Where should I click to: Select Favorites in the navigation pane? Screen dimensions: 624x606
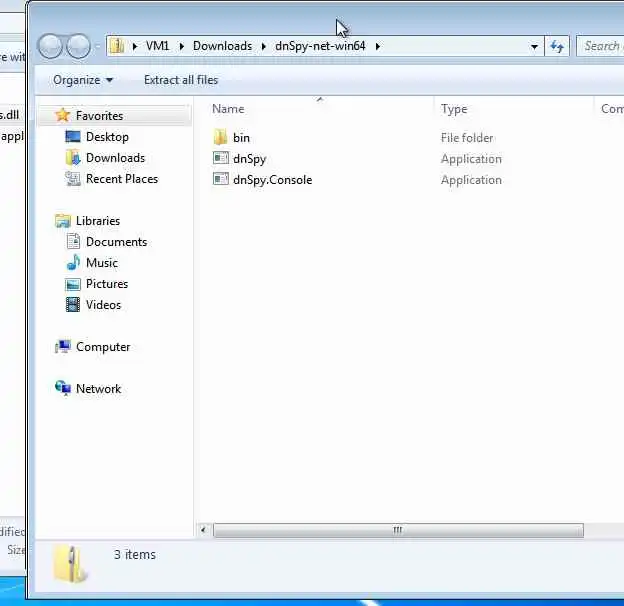(x=99, y=116)
